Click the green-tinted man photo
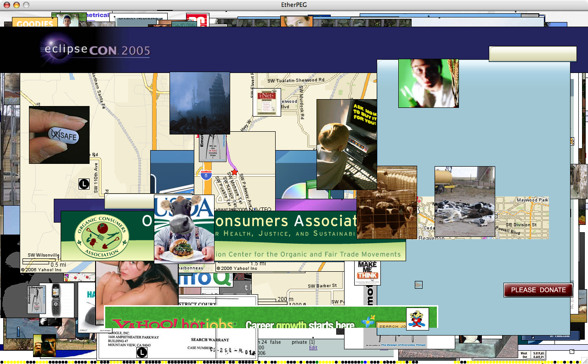 click(429, 84)
